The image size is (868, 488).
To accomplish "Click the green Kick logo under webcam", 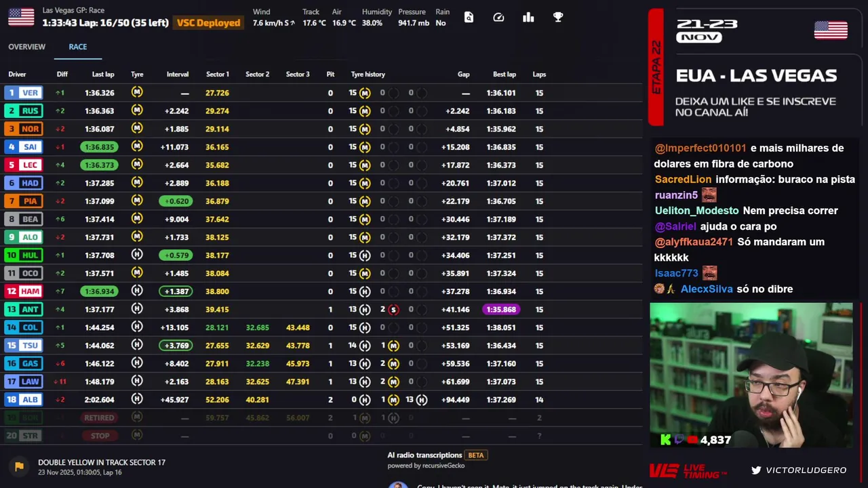I will (666, 440).
